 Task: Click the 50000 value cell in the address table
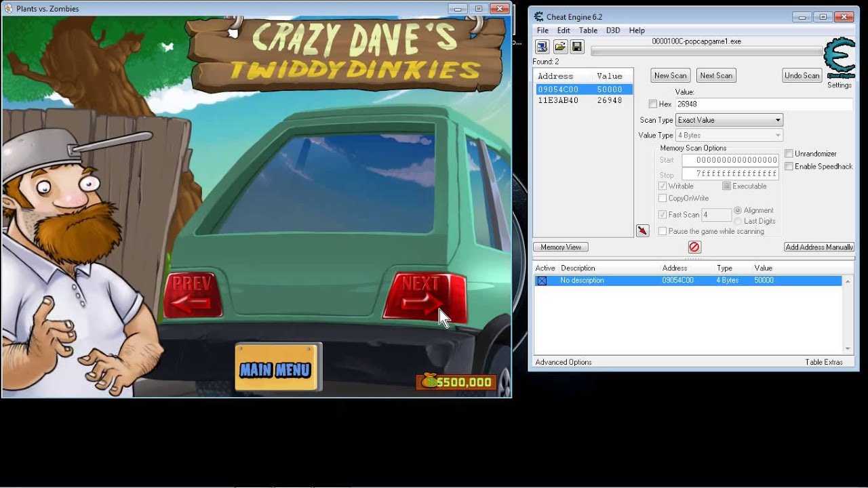pos(764,281)
